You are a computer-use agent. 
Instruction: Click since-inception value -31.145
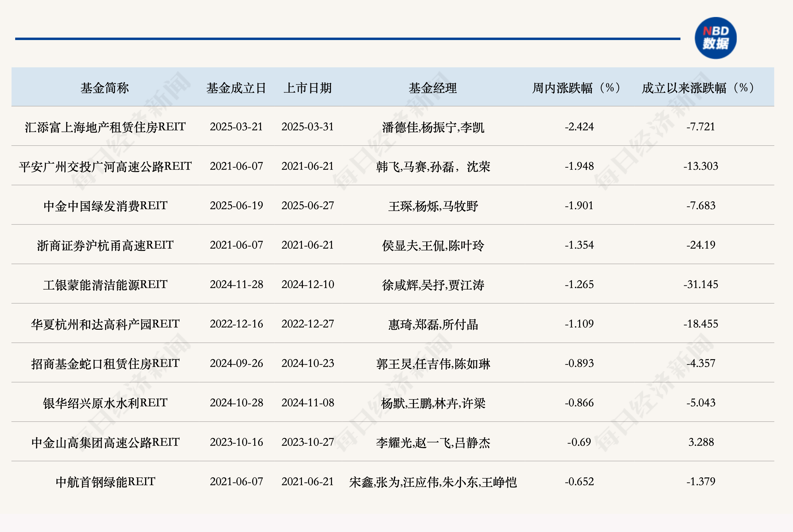click(x=701, y=284)
